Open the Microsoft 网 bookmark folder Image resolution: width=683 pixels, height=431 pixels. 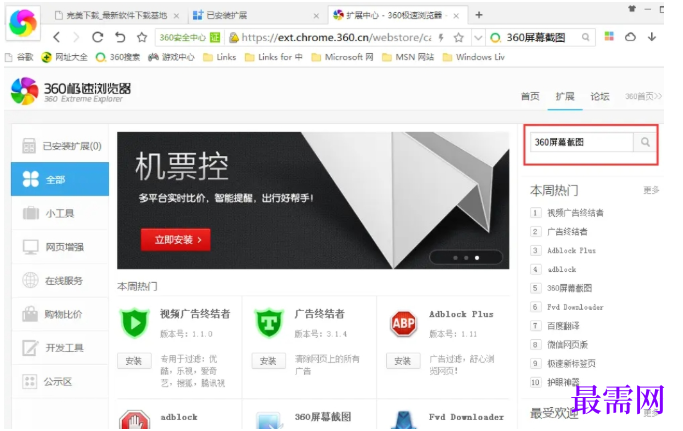tap(342, 57)
